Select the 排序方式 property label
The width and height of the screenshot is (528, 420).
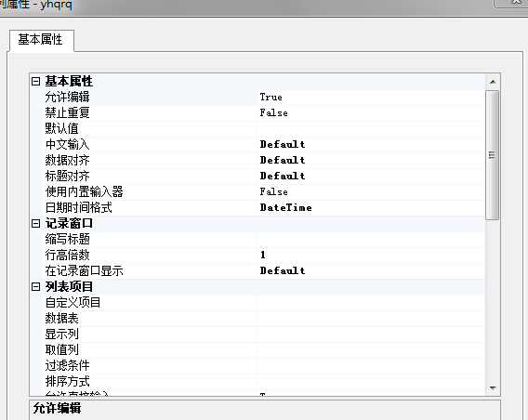pos(67,382)
